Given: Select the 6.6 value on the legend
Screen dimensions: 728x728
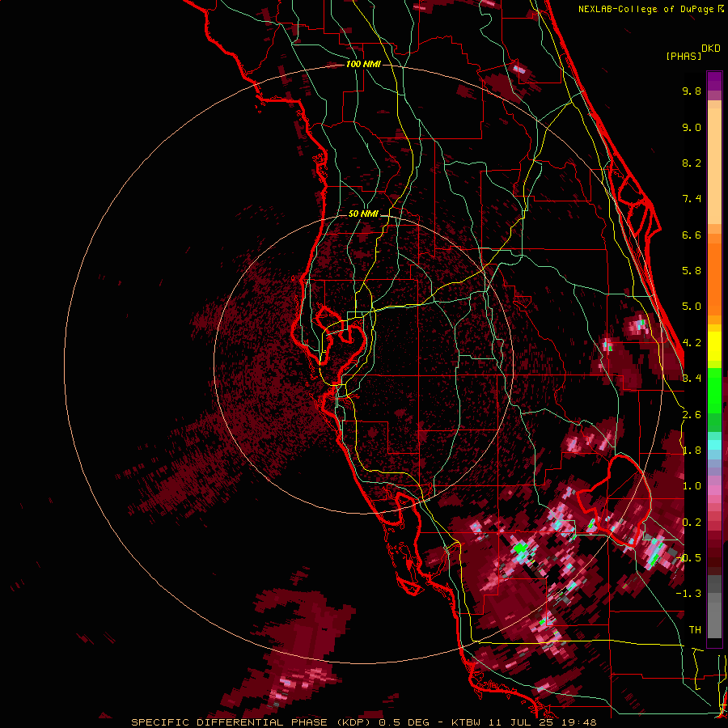Looking at the screenshot, I should 692,235.
